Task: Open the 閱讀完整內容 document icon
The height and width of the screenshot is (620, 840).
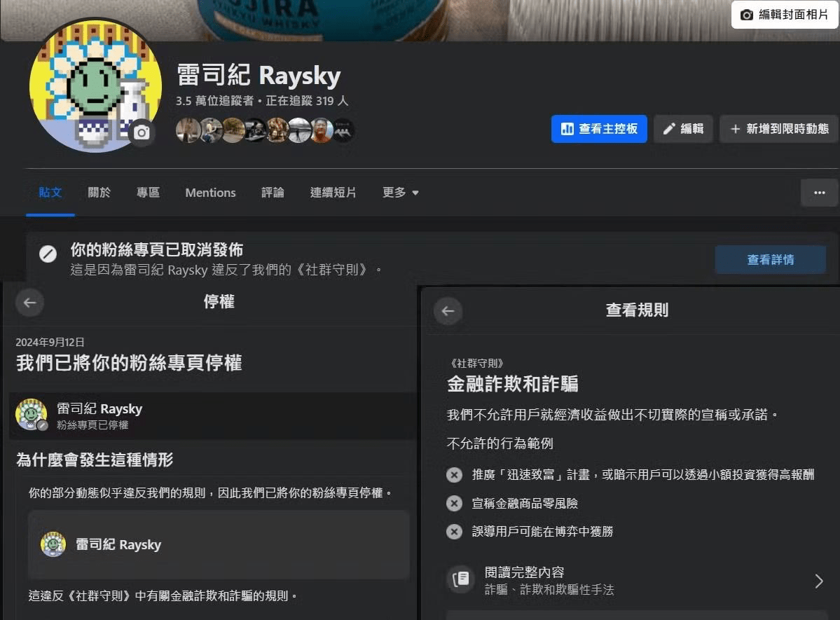Action: [460, 579]
